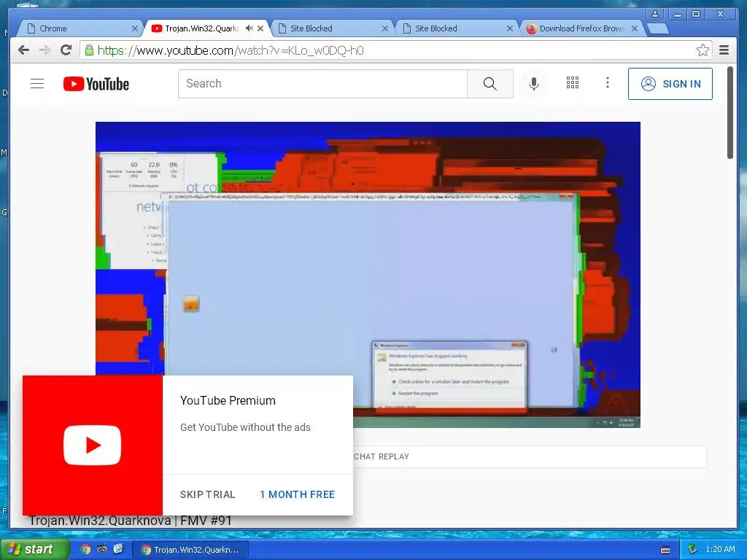This screenshot has width=747, height=560.
Task: Click the third quick launch icon
Action: click(x=118, y=549)
